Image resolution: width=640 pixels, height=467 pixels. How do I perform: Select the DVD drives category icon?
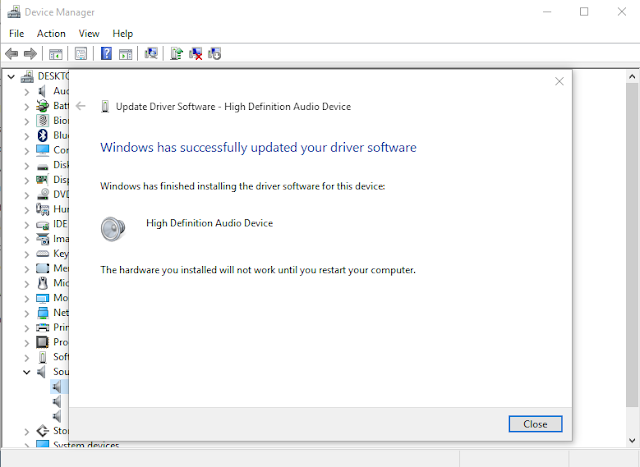[x=42, y=194]
